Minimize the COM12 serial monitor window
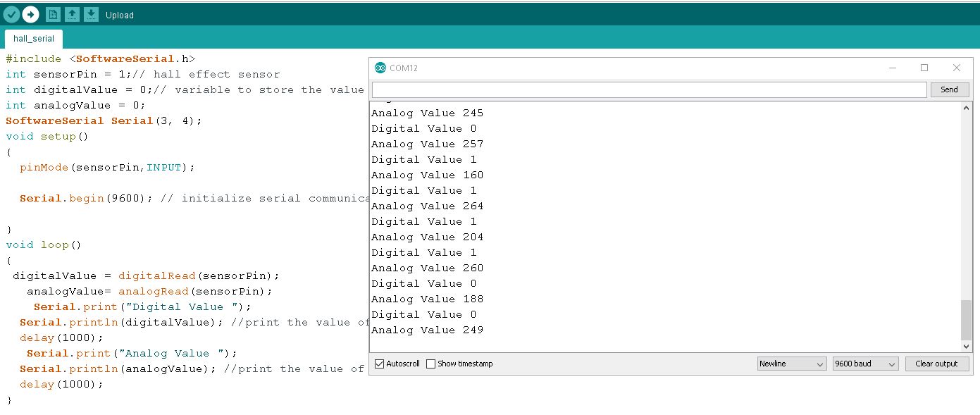The width and height of the screenshot is (980, 415). [893, 68]
